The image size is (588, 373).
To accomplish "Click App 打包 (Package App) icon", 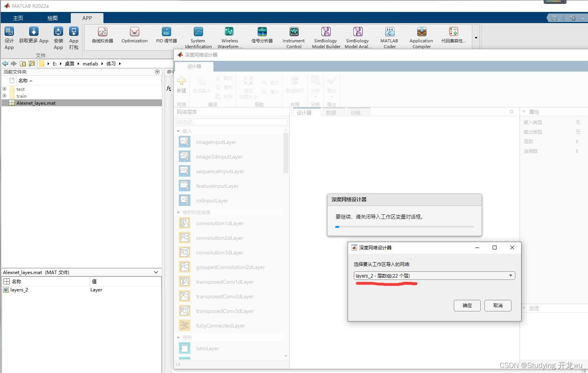I will [73, 38].
